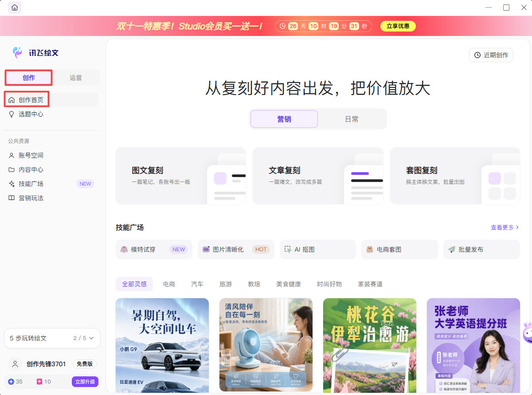Open 账号空间 in sidebar
The width and height of the screenshot is (532, 395).
(51, 155)
